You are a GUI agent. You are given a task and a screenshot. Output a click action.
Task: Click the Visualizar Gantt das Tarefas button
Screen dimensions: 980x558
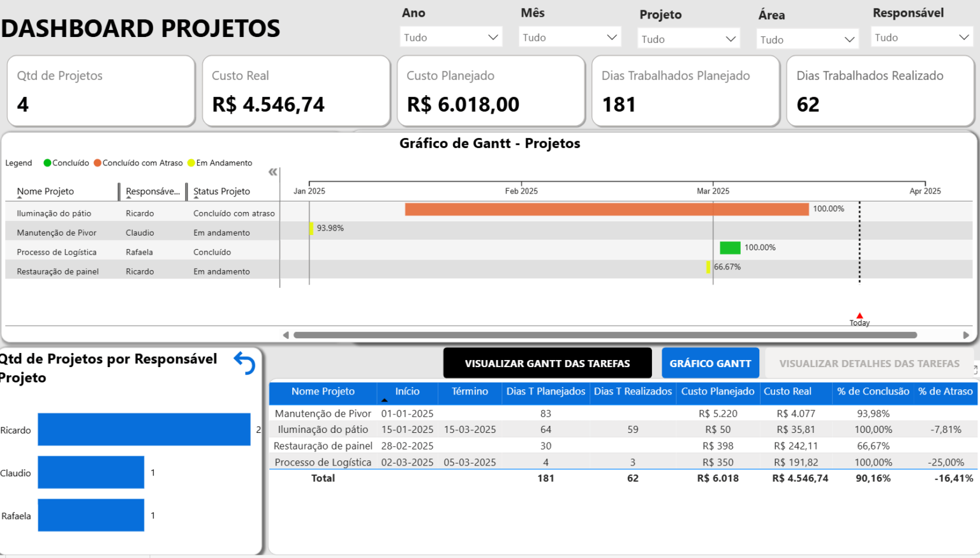pos(547,363)
